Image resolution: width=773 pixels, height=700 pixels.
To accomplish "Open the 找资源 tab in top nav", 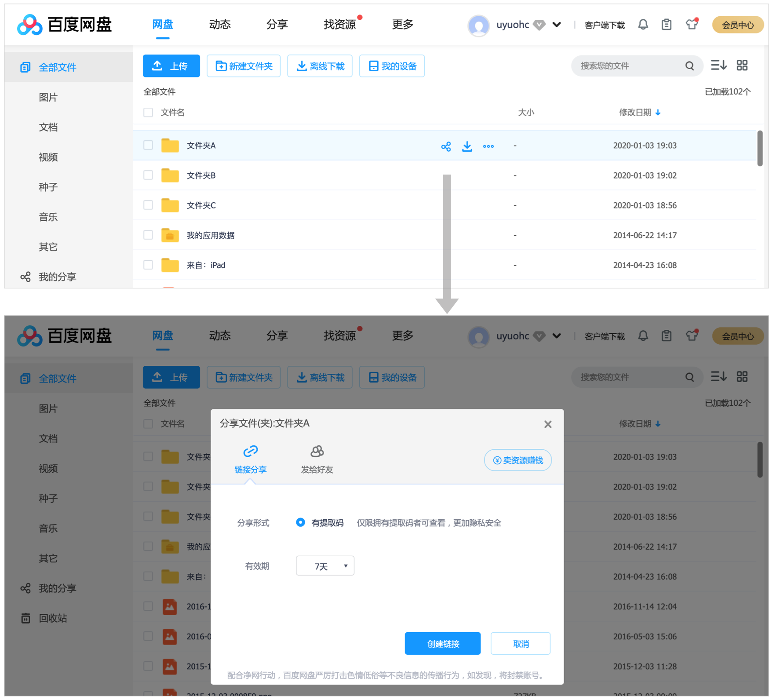I will (340, 25).
